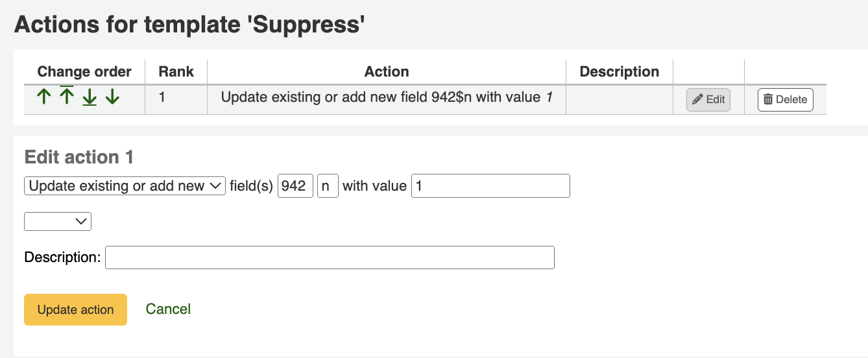This screenshot has width=868, height=358.
Task: Click the Rank column header
Action: [x=176, y=72]
